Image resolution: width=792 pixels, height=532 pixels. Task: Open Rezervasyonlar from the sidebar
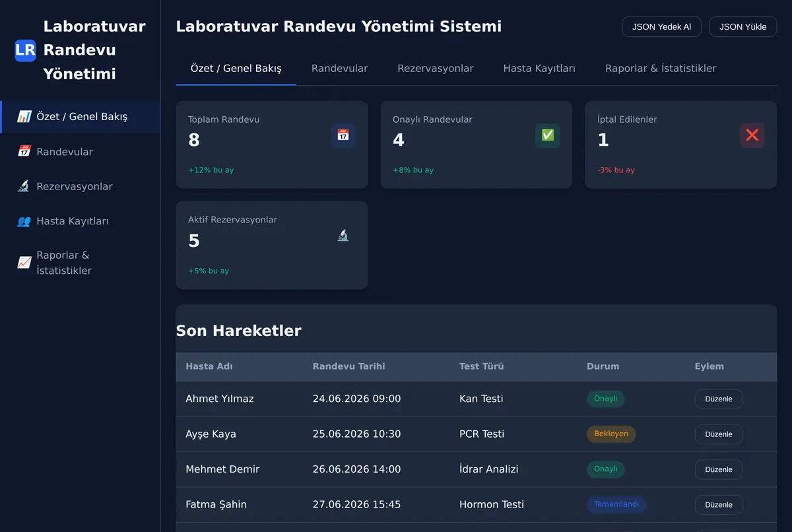click(81, 187)
